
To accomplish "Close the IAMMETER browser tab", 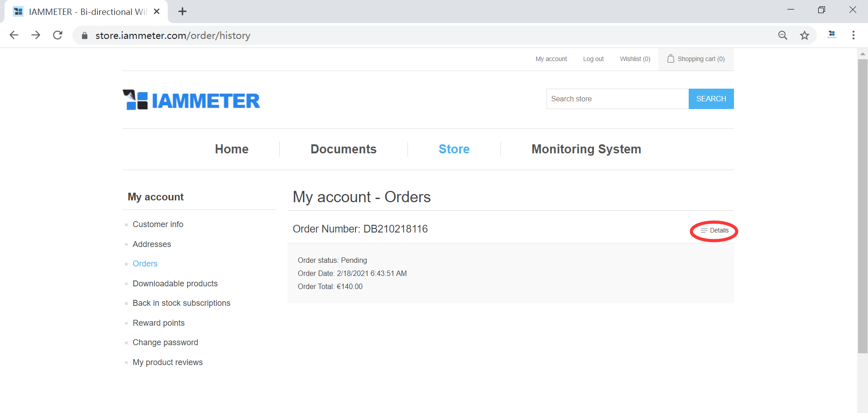I will pos(157,11).
